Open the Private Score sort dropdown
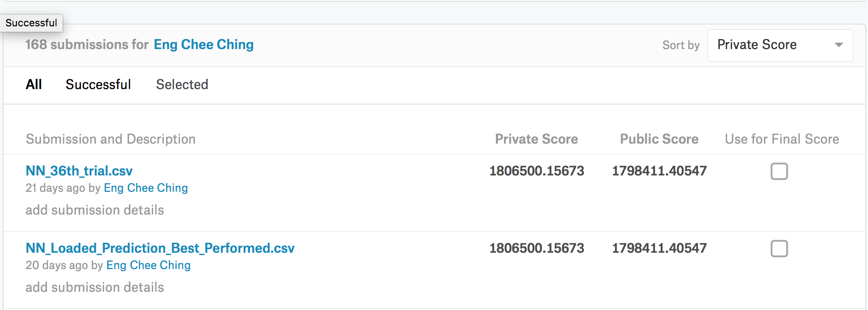This screenshot has width=868, height=310. [779, 45]
